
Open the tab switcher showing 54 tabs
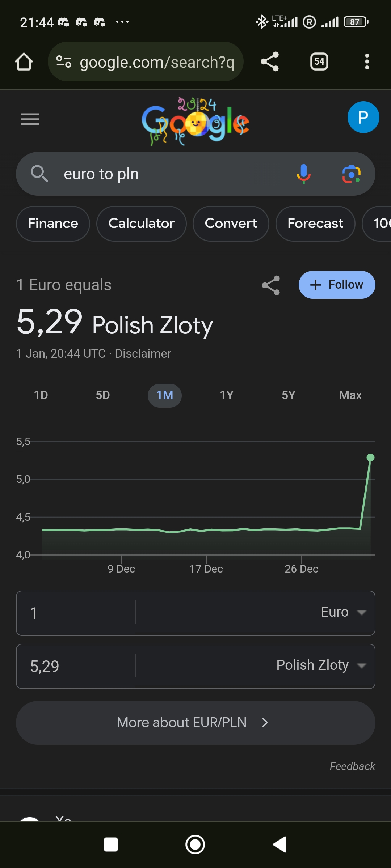pos(319,61)
